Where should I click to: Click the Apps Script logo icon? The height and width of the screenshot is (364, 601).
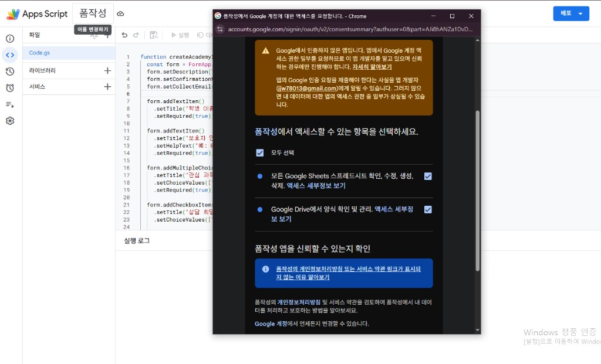point(13,14)
